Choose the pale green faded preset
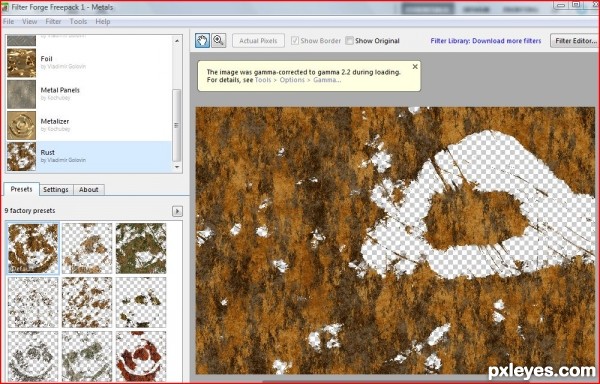Image resolution: width=600 pixels, height=384 pixels. click(87, 356)
